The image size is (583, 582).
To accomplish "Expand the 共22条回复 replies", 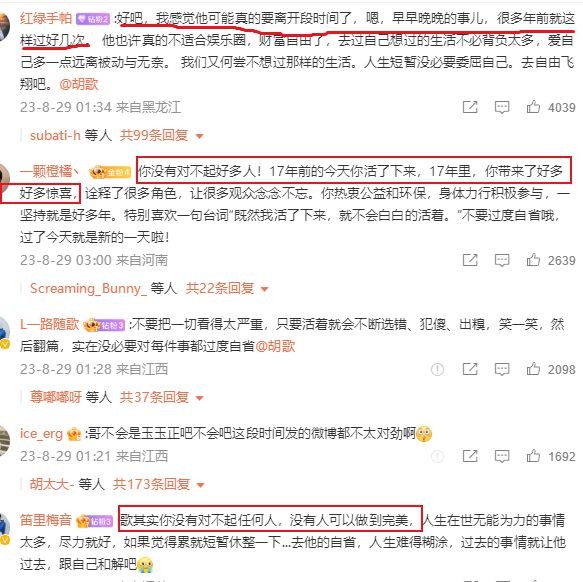I will [x=227, y=288].
